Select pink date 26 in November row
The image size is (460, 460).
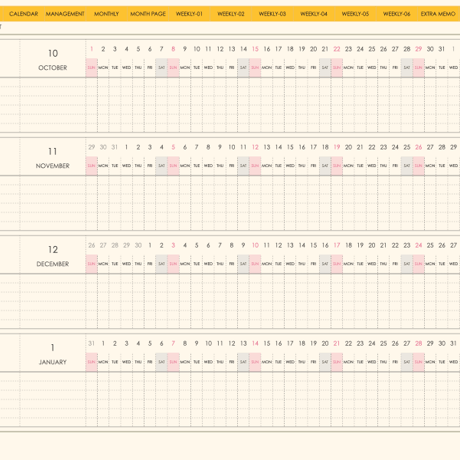point(418,147)
